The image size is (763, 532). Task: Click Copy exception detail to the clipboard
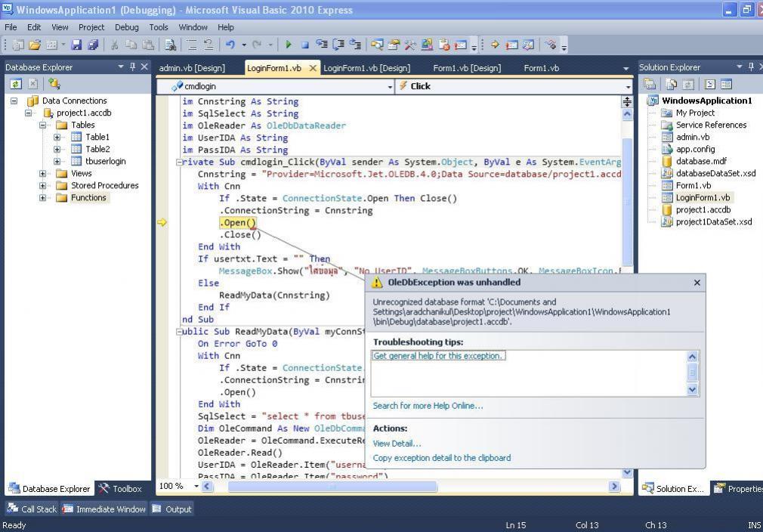pyautogui.click(x=441, y=458)
